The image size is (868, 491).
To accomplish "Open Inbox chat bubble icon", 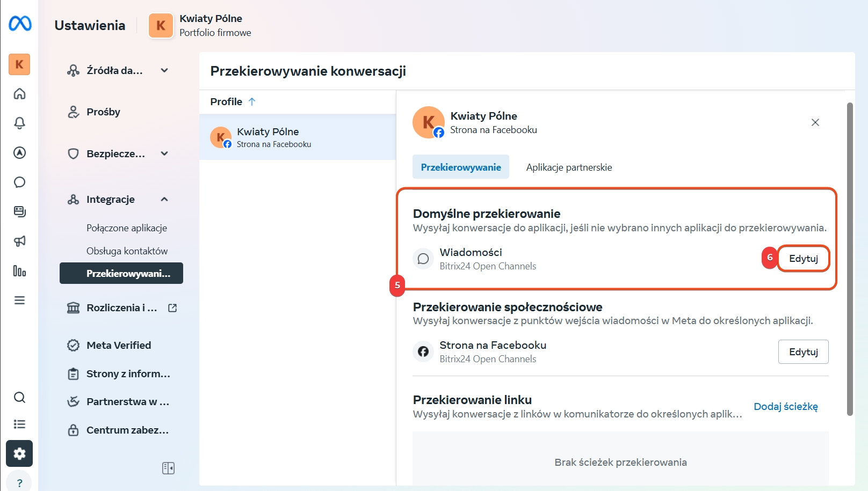I will point(19,182).
